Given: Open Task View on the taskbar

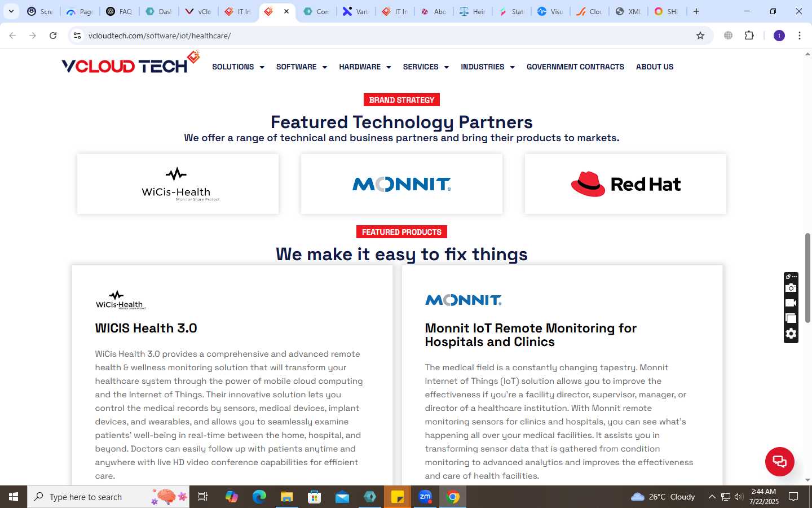Looking at the screenshot, I should (203, 497).
